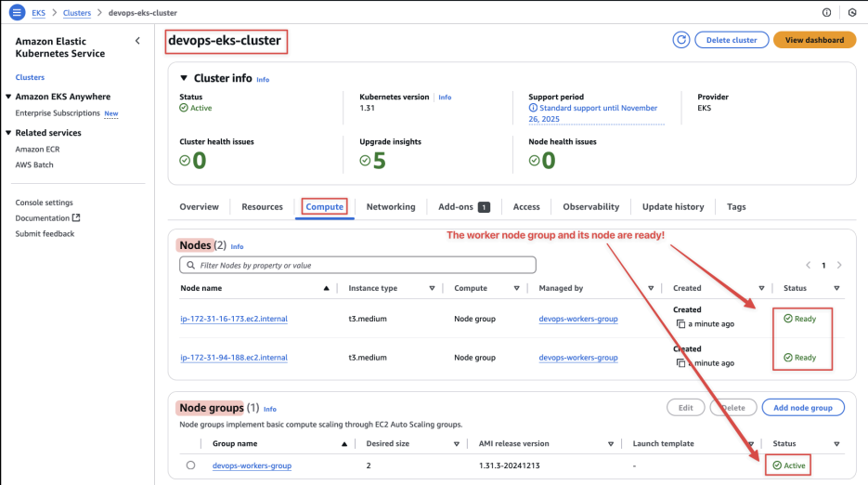Go to next page of nodes

(839, 265)
